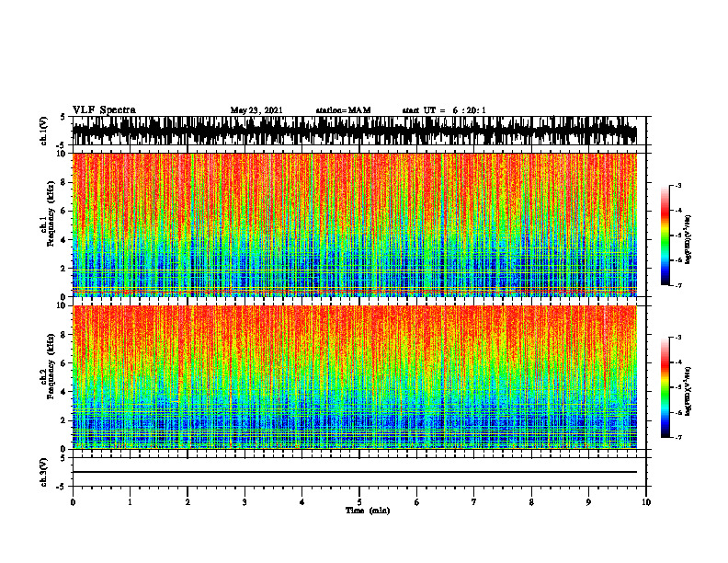This screenshot has height=563, width=728.
Task: Click the ch.1 voltage waveform plot
Action: click(x=355, y=131)
